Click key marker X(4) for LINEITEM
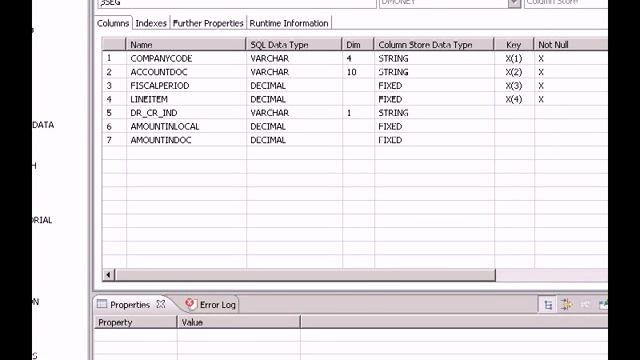The height and width of the screenshot is (360, 640). click(x=513, y=99)
